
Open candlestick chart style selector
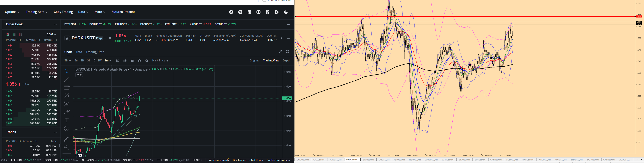(x=125, y=61)
